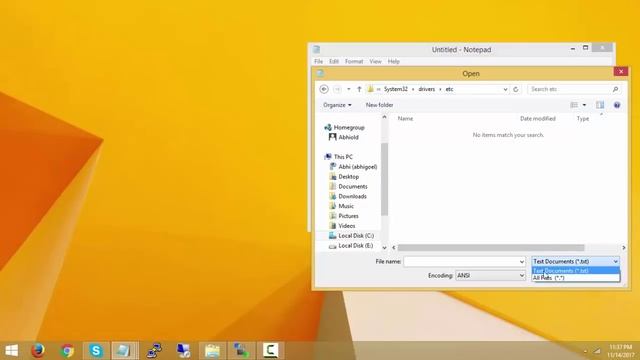Click the horizontal scrollbar in file list
The height and width of the screenshot is (360, 640).
(x=491, y=248)
